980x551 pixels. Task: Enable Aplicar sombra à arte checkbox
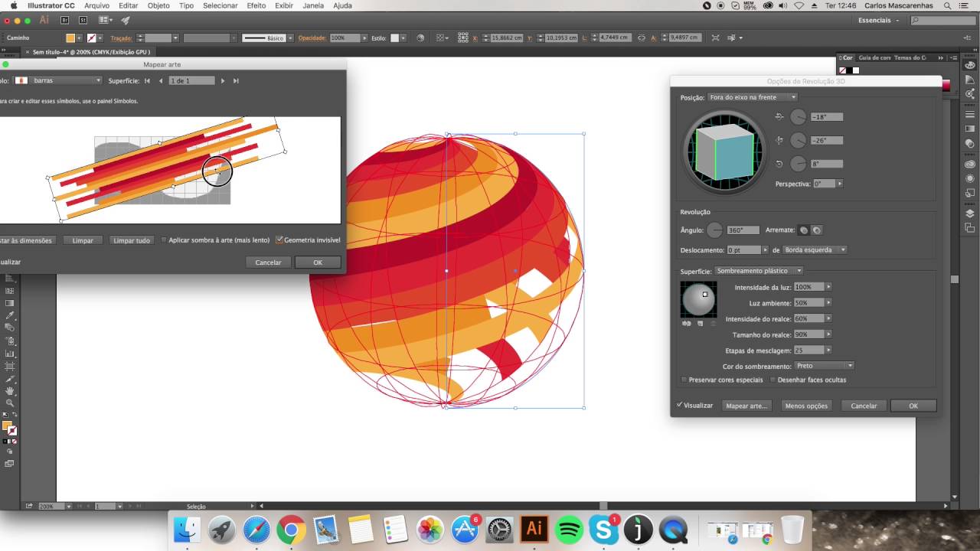164,240
